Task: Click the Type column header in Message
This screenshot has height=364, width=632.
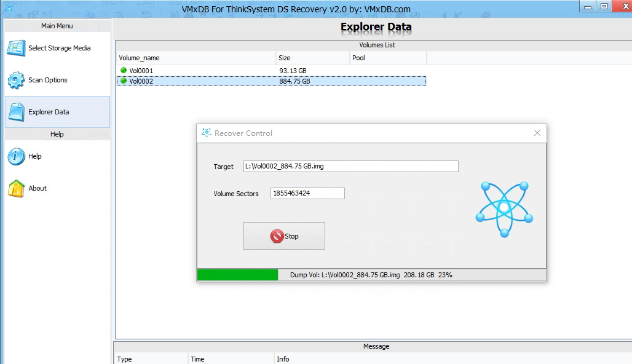Action: point(151,358)
